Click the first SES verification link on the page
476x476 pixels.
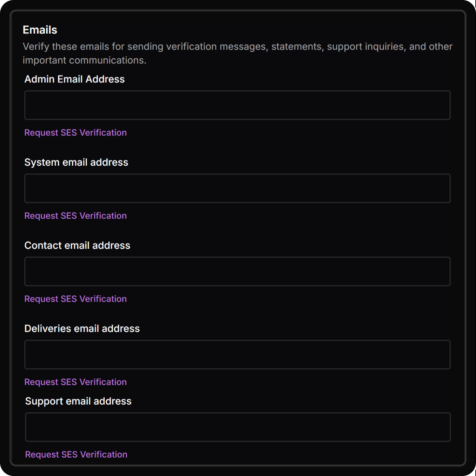76,132
